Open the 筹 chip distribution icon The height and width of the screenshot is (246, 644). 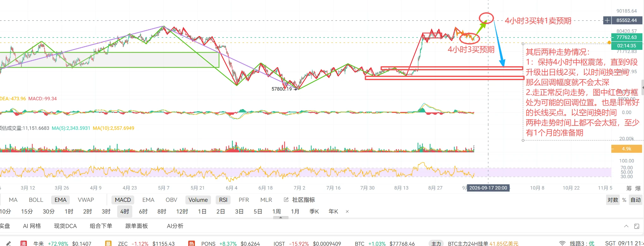click(629, 188)
